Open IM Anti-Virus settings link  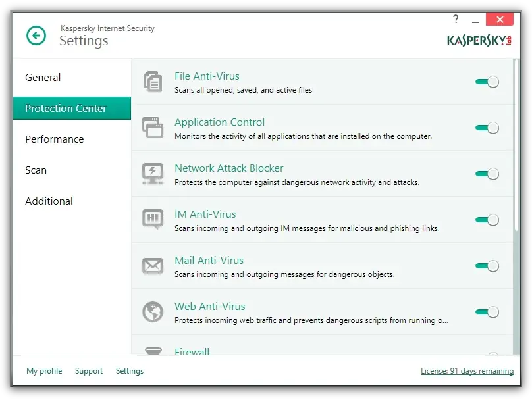[205, 214]
